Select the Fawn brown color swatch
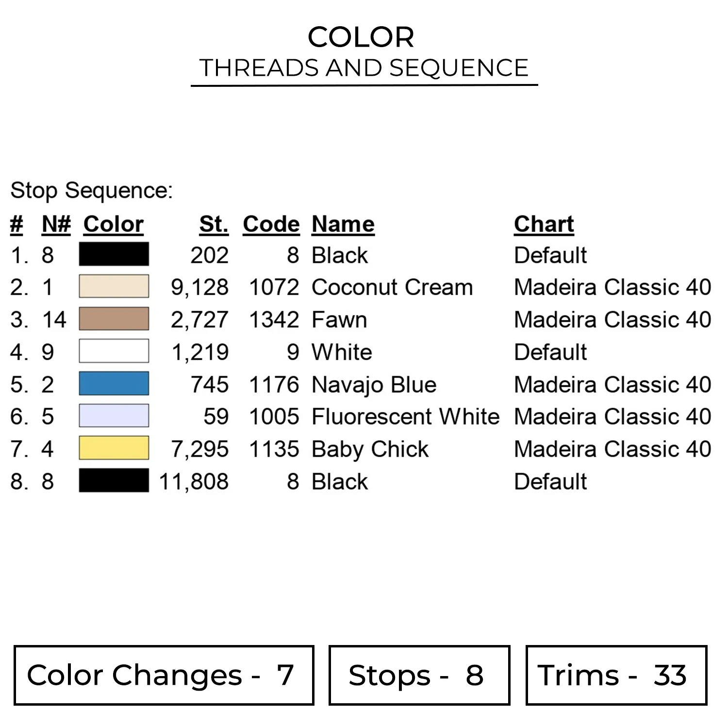 pos(114,319)
